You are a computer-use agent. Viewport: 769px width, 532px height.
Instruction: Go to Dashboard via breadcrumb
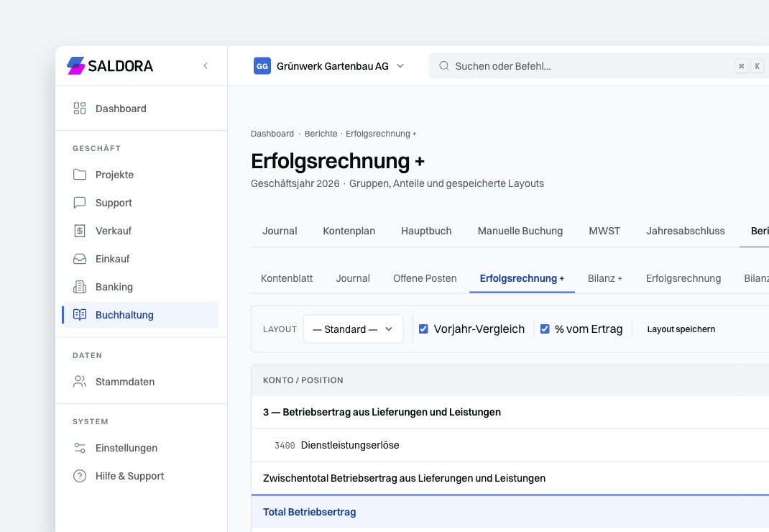point(272,134)
